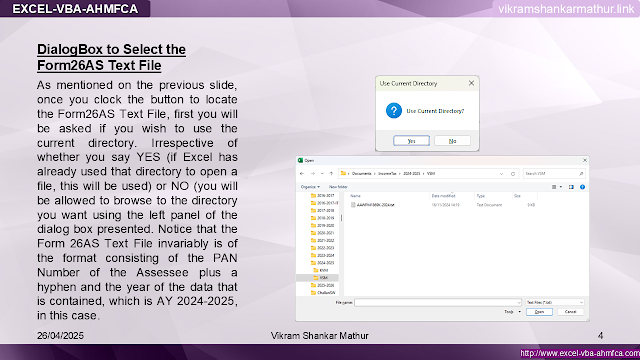Click the Back arrow in Open dialog

302,173
